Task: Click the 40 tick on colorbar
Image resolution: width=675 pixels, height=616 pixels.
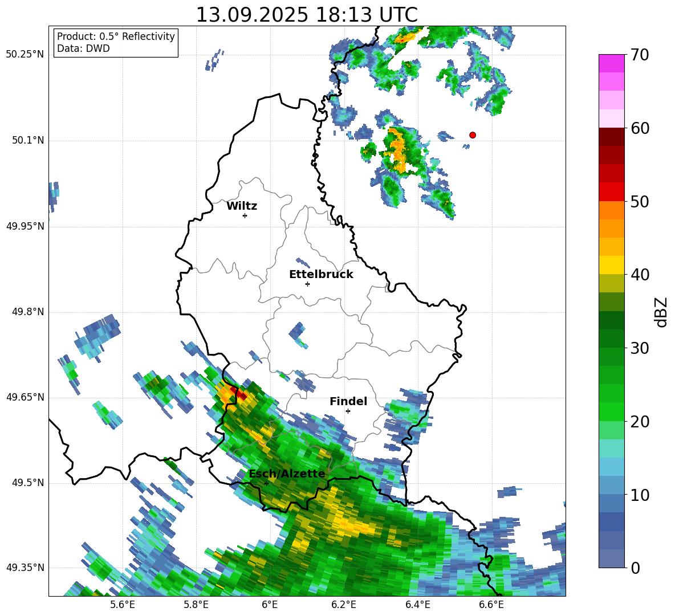Action: [639, 275]
